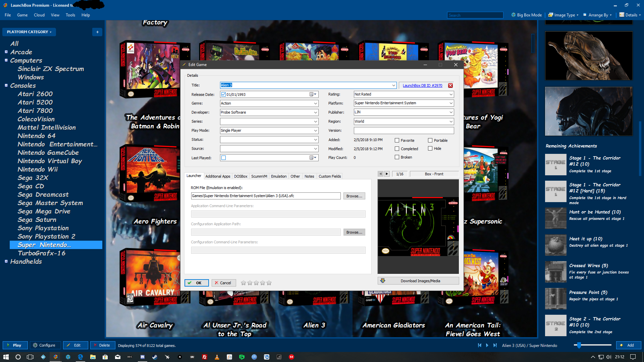The width and height of the screenshot is (644, 362).
Task: Click the Version input field
Action: pyautogui.click(x=404, y=131)
